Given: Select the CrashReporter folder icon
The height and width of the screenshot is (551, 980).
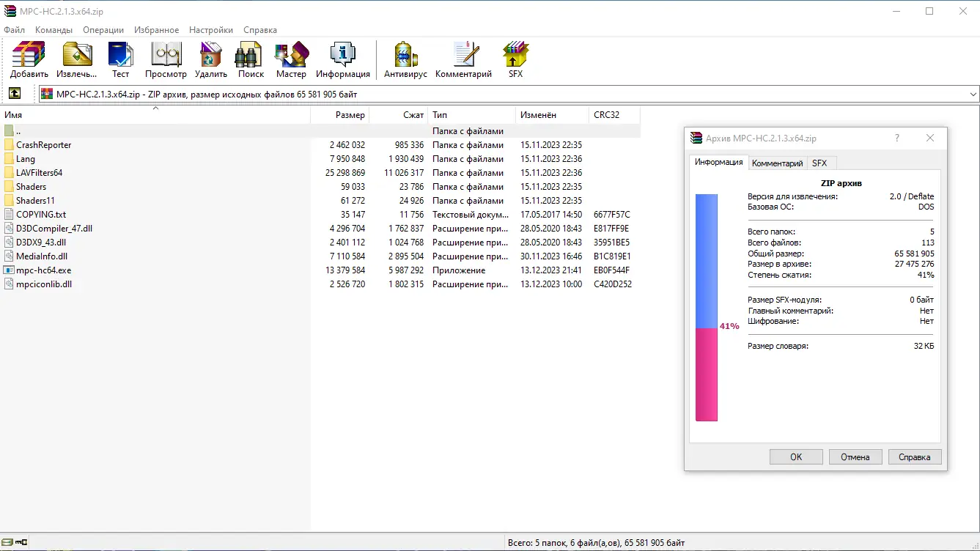Looking at the screenshot, I should [9, 145].
